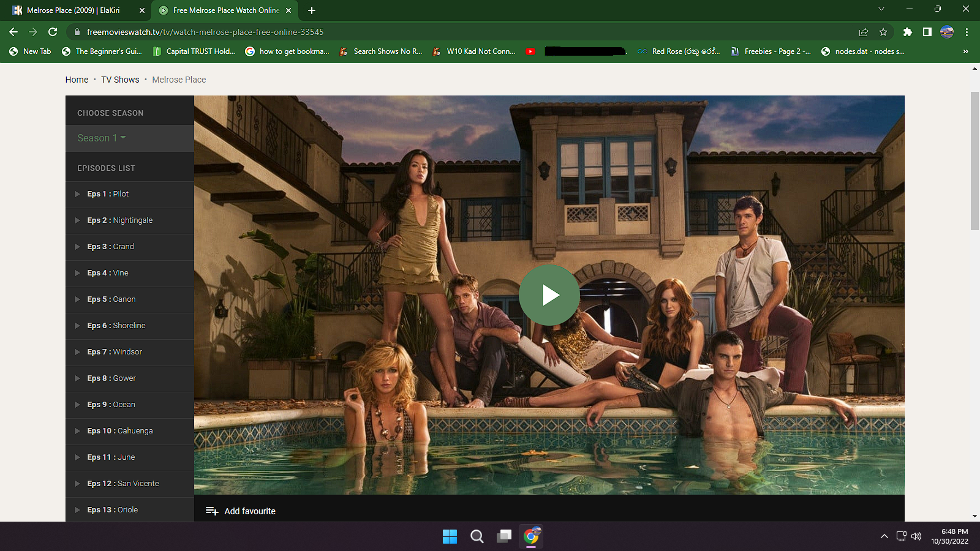Image resolution: width=980 pixels, height=551 pixels.
Task: Click the browser forward arrow
Action: tap(33, 32)
